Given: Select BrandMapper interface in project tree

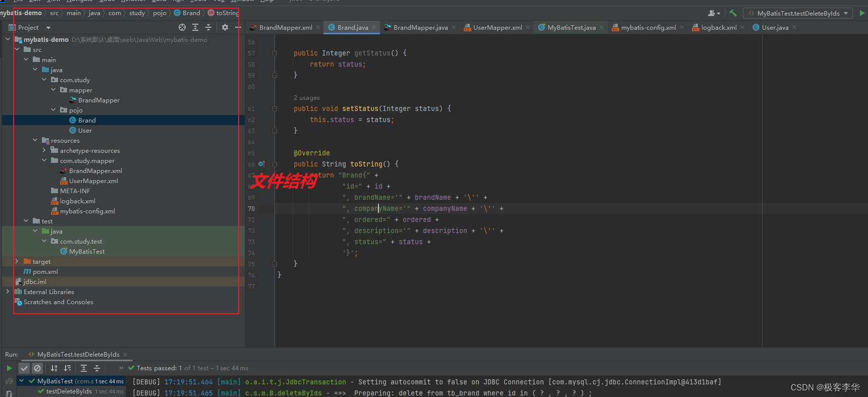Looking at the screenshot, I should pyautogui.click(x=99, y=100).
